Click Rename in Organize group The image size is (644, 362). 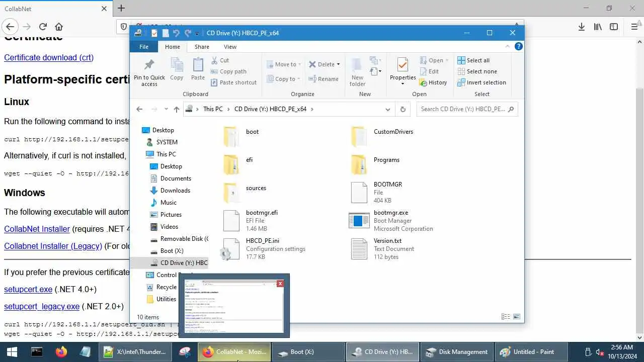pyautogui.click(x=324, y=79)
